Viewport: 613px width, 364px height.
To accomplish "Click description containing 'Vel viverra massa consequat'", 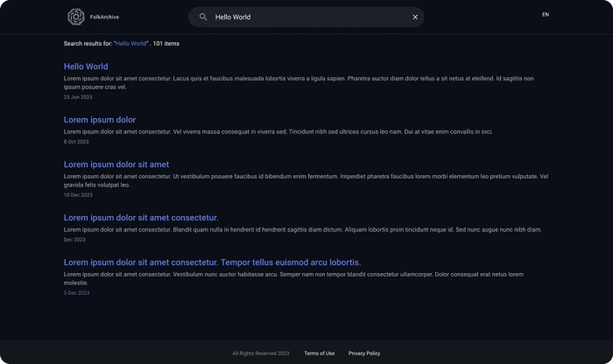I will (x=278, y=132).
